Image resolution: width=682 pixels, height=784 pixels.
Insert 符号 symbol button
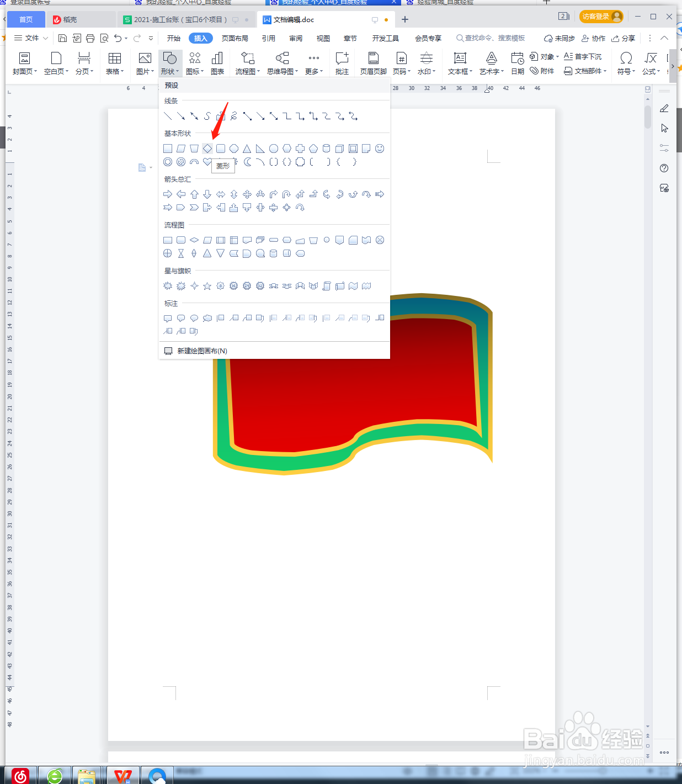tap(626, 63)
